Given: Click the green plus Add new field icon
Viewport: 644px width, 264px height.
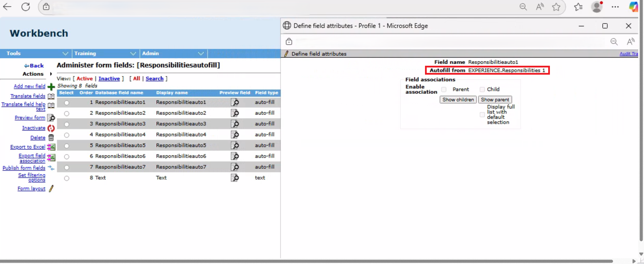Looking at the screenshot, I should [51, 87].
